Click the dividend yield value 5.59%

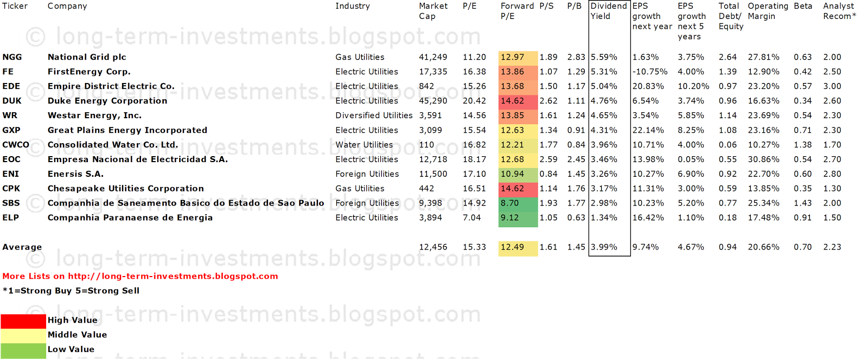pyautogui.click(x=604, y=57)
